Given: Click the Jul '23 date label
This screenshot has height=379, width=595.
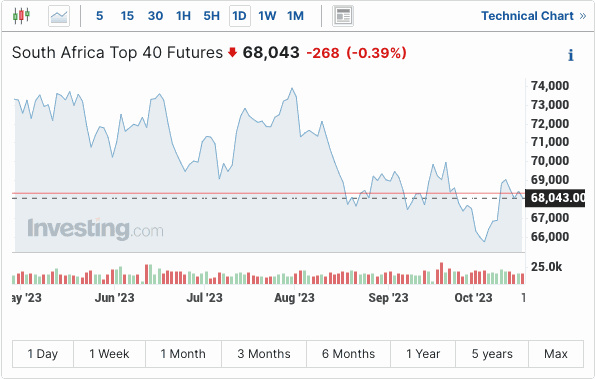Looking at the screenshot, I should click(204, 297).
